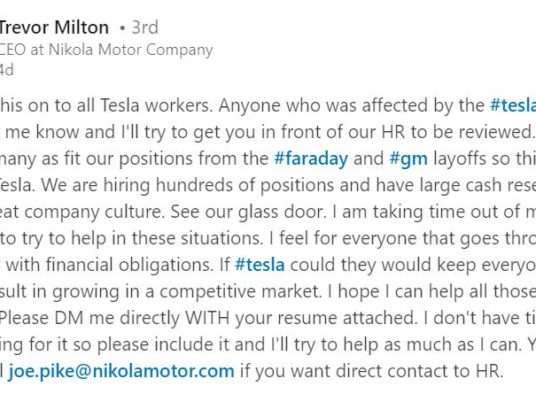Open Trevor Milton's profile name link
The image size is (536, 402).
pyautogui.click(x=54, y=27)
